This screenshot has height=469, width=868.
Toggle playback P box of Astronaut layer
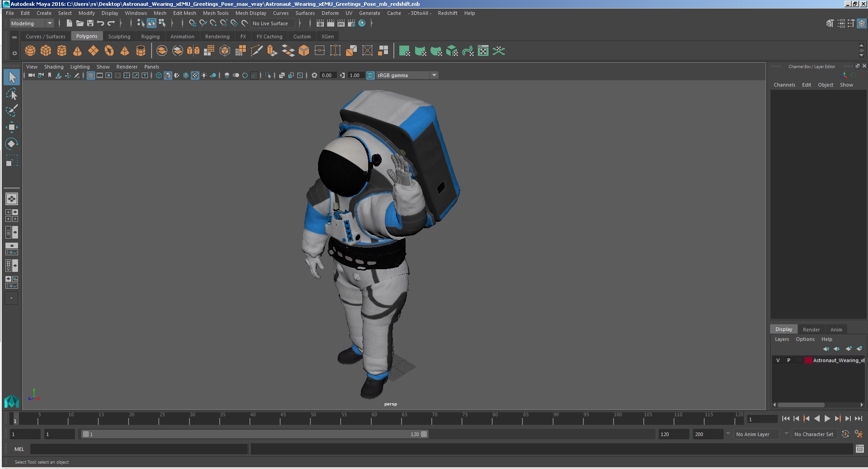click(x=789, y=360)
